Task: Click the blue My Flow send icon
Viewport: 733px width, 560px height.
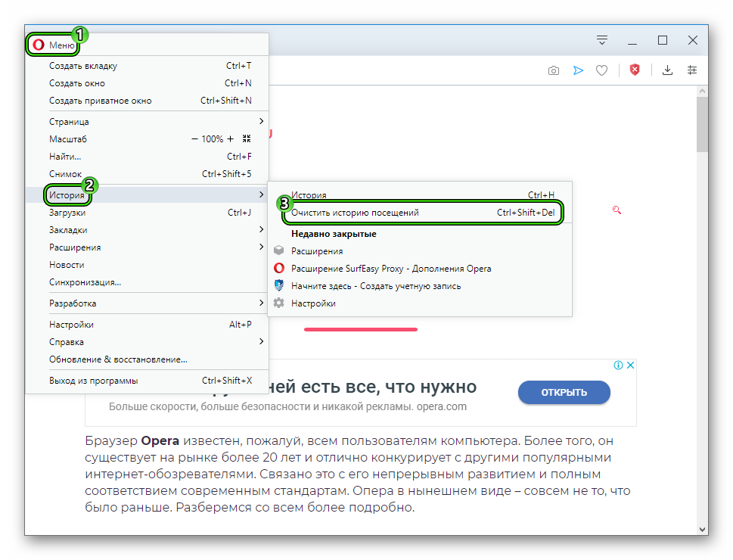Action: [578, 70]
